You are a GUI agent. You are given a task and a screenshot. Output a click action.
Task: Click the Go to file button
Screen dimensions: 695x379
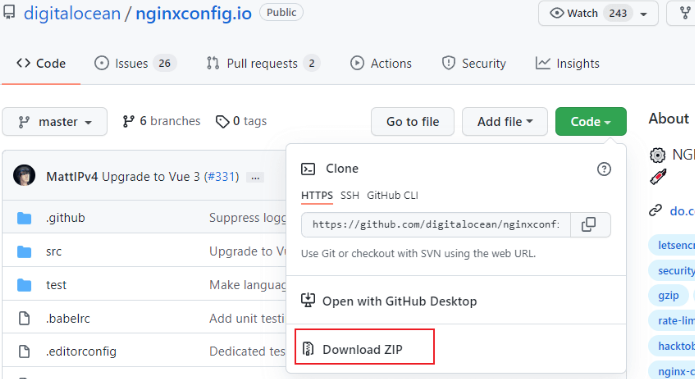413,121
